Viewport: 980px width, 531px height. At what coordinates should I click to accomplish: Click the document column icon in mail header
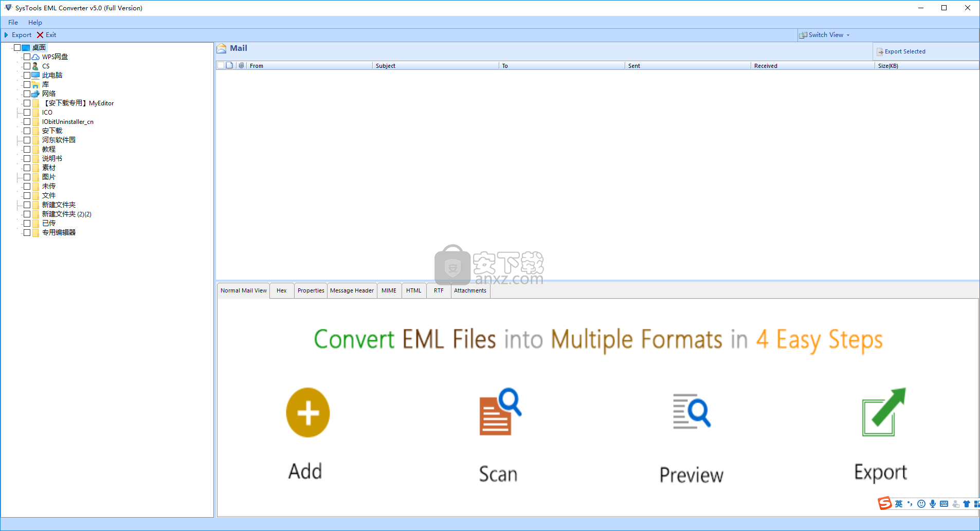click(x=229, y=65)
